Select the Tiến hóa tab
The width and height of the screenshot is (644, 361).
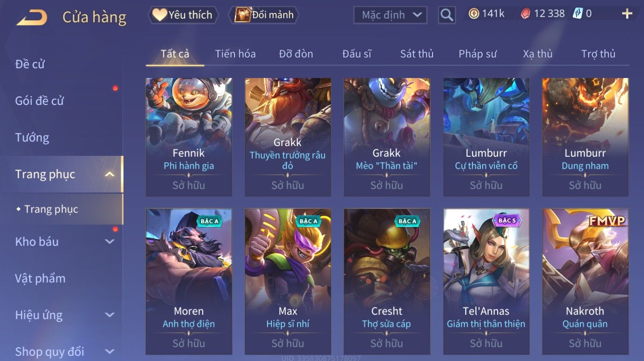point(235,54)
